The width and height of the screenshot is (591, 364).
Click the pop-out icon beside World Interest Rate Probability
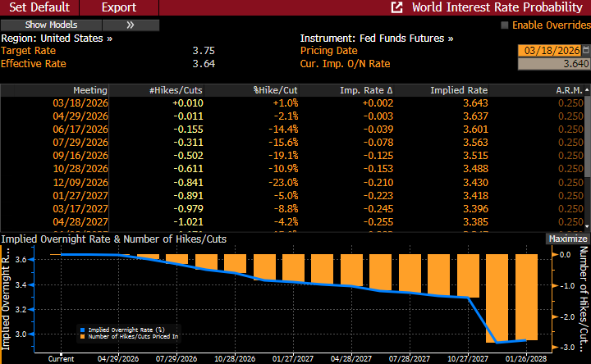397,7
